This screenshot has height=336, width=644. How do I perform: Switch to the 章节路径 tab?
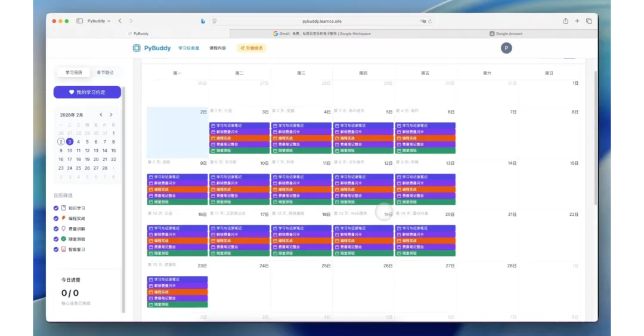[105, 72]
